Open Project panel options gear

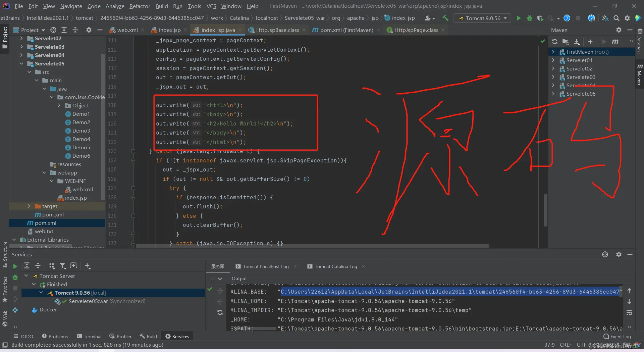89,30
